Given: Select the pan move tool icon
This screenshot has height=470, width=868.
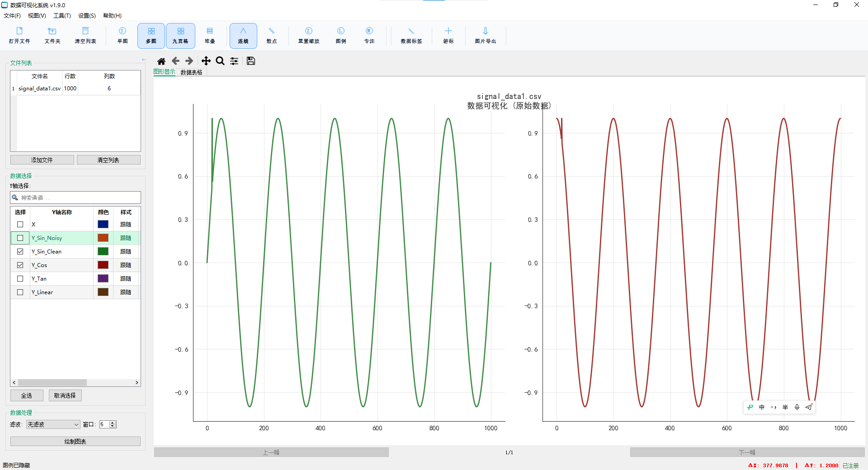Looking at the screenshot, I should (206, 61).
